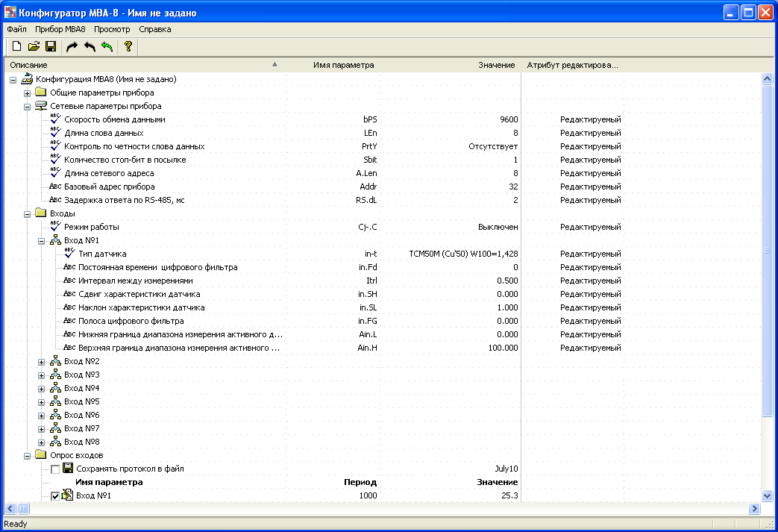
Task: Click the icon beside polled Вход №1 row
Action: pyautogui.click(x=67, y=494)
